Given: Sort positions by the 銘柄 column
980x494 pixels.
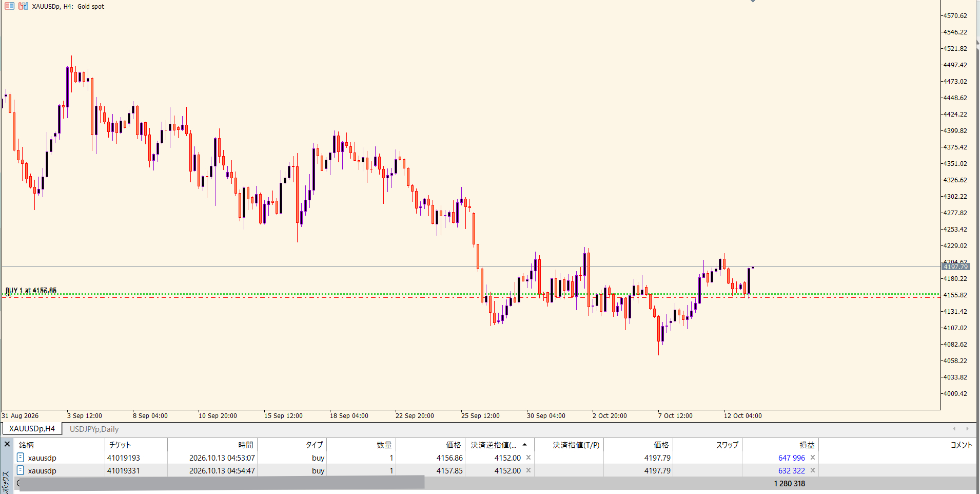Looking at the screenshot, I should click(60, 445).
